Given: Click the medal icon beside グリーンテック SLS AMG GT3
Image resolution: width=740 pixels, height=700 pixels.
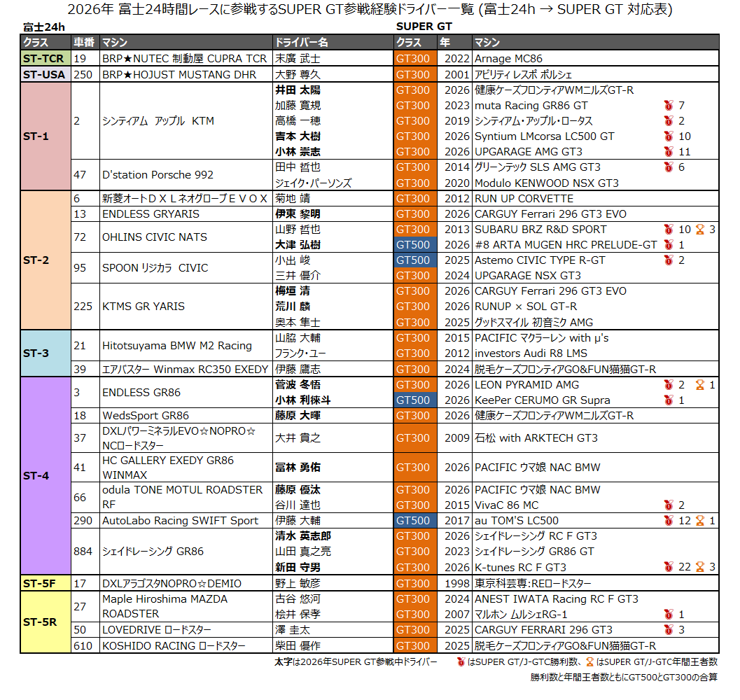Looking at the screenshot, I should [669, 167].
